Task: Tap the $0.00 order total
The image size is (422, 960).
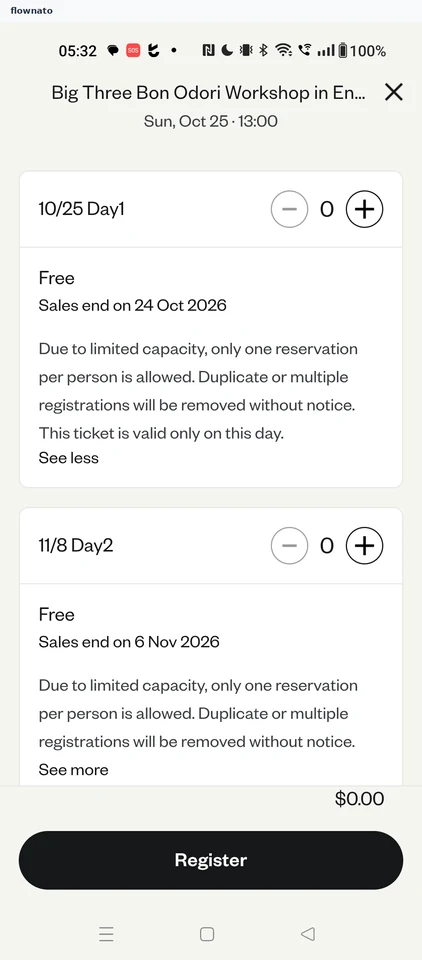Action: click(x=360, y=799)
